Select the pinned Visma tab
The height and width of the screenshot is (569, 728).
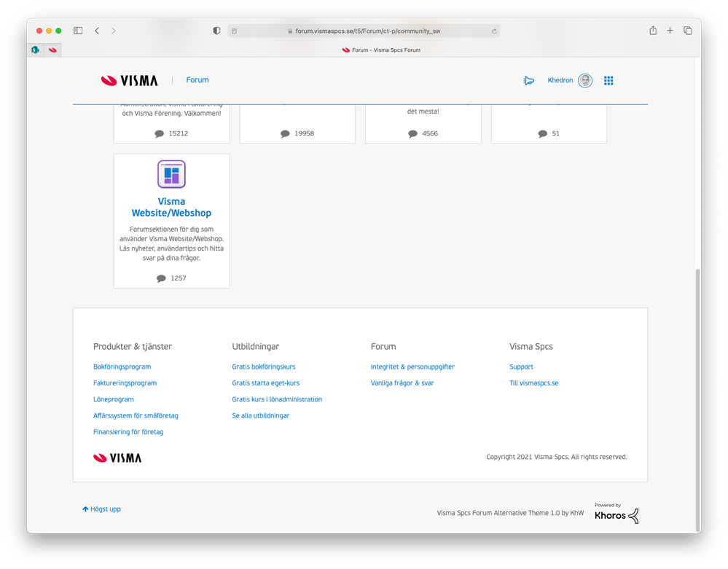53,50
